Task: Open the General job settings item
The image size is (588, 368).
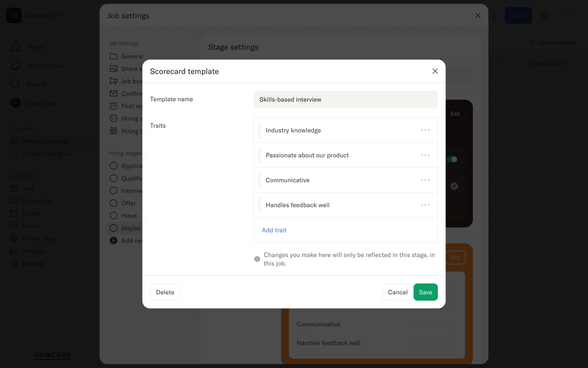Action: pos(132,56)
